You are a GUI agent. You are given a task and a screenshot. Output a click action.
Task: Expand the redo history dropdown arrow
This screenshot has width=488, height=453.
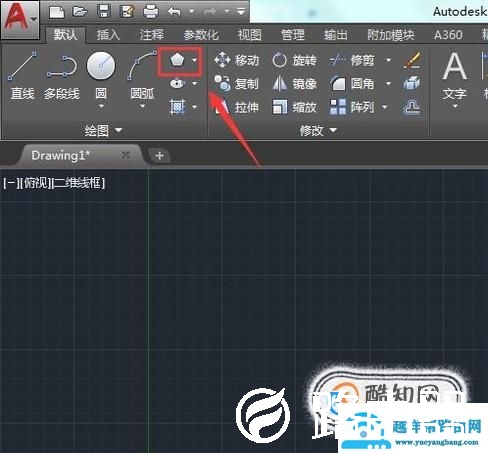point(227,12)
